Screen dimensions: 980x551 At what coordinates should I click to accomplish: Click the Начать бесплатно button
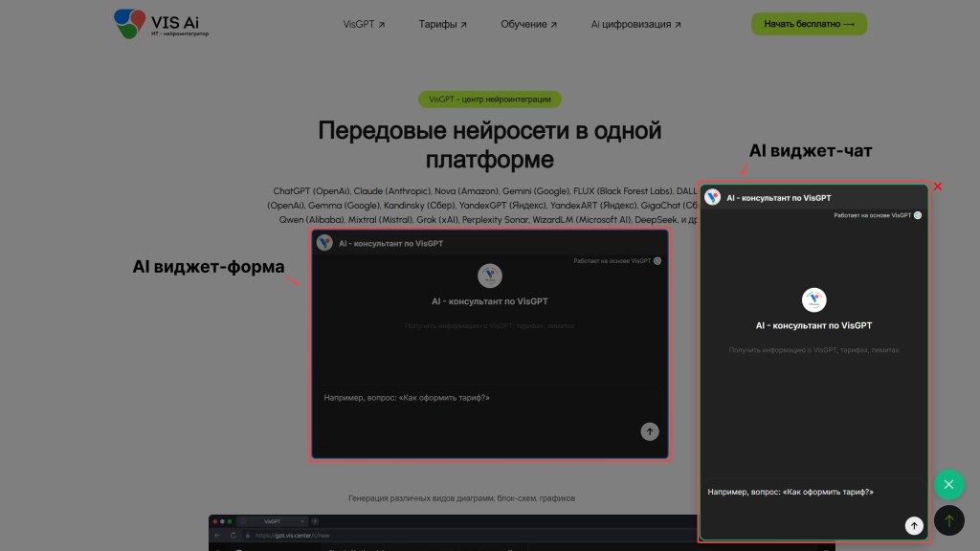pos(809,24)
